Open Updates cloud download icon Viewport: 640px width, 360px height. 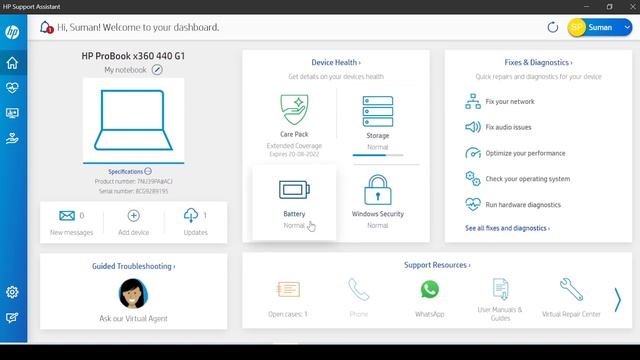click(191, 215)
